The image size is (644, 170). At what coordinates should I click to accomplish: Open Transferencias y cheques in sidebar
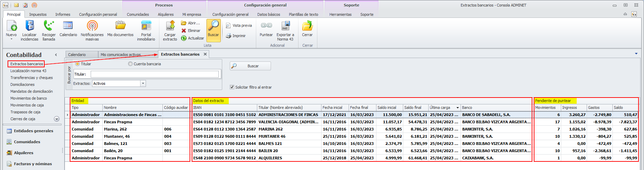click(32, 78)
